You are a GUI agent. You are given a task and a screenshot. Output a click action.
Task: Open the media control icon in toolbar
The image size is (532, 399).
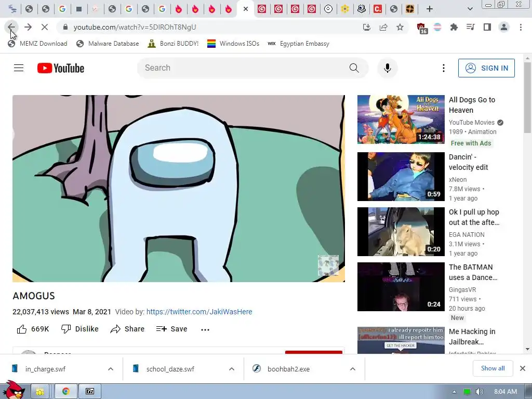click(470, 27)
